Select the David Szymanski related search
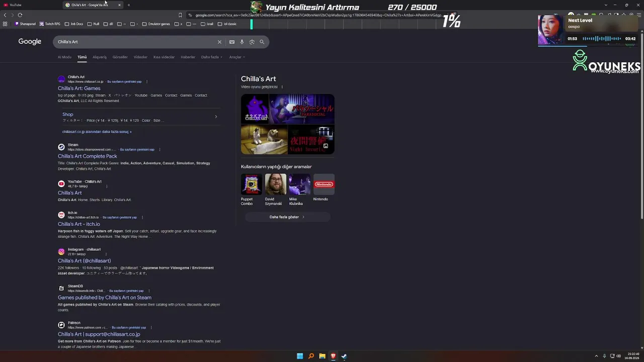The height and width of the screenshot is (362, 644). 275,190
